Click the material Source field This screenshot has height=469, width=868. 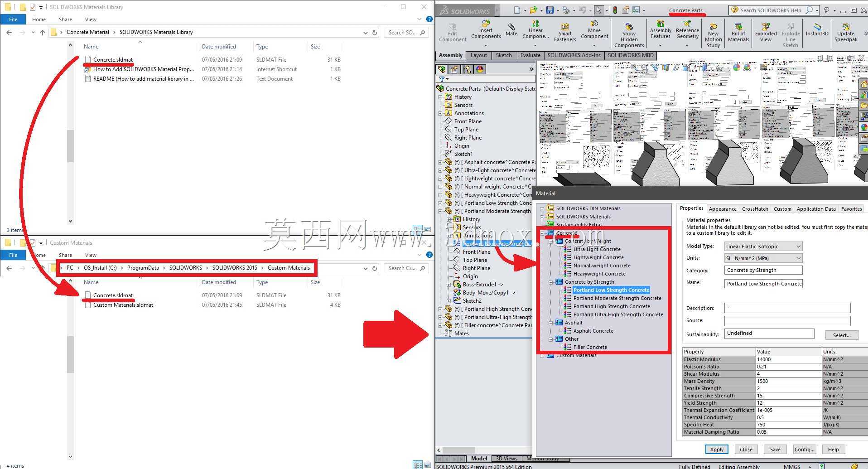(x=787, y=321)
